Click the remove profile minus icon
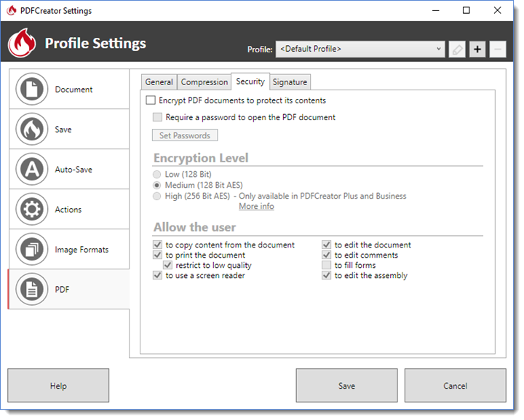Screen dimensions: 524x420 point(498,49)
